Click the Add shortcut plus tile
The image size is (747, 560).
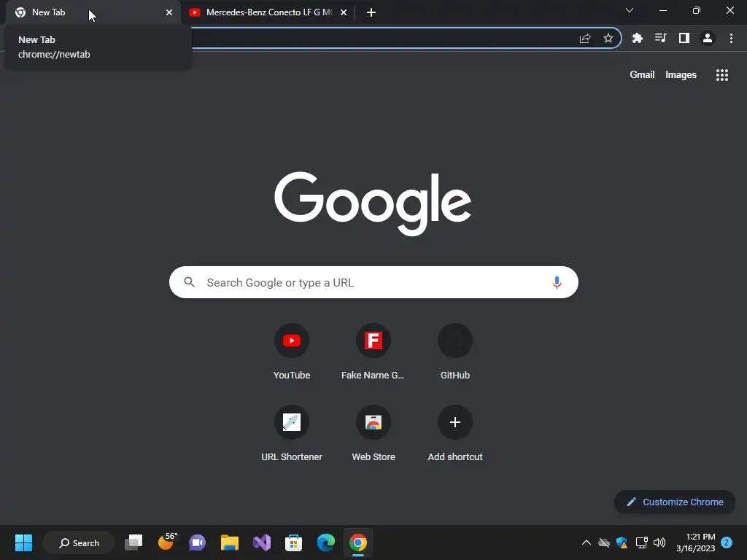coord(455,422)
